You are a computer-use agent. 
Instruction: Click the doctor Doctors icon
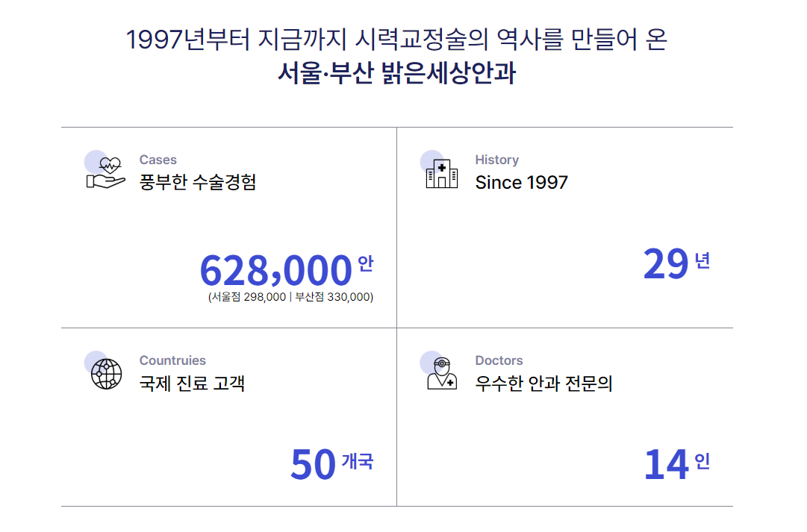point(441,374)
